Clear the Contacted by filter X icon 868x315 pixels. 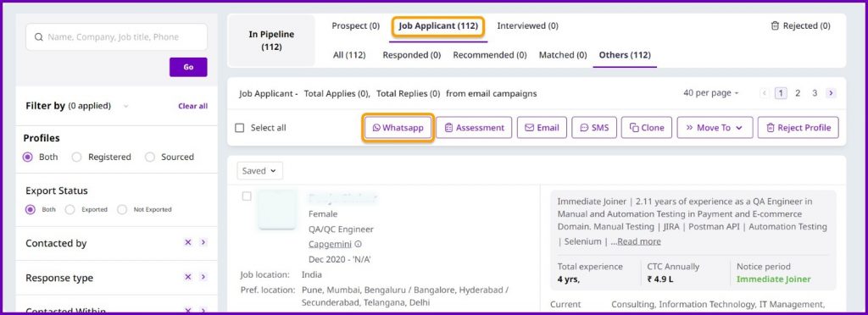[187, 243]
